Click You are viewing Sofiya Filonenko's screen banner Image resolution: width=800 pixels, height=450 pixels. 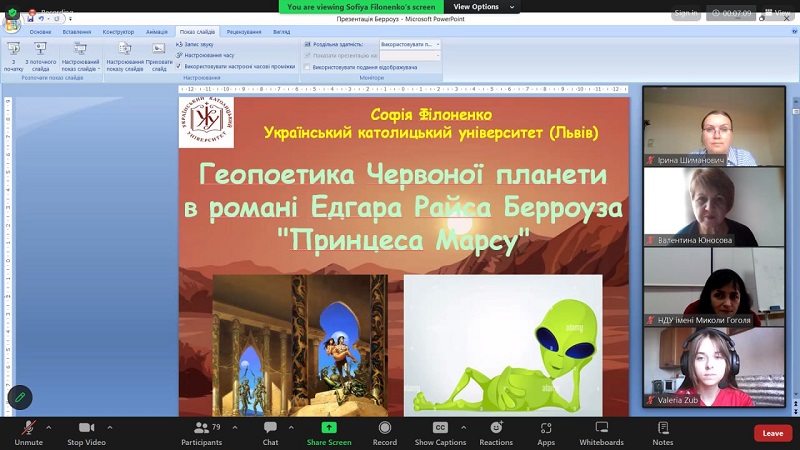coord(361,7)
